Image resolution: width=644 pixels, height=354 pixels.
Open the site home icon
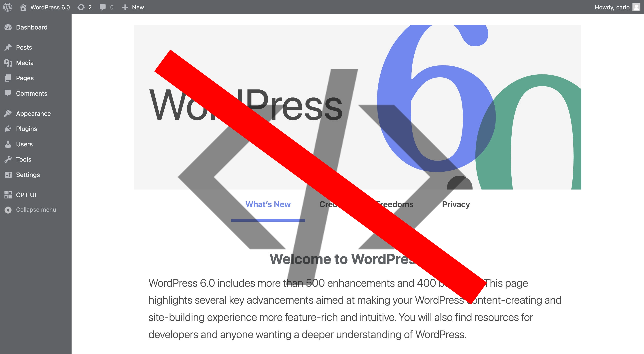pyautogui.click(x=23, y=7)
